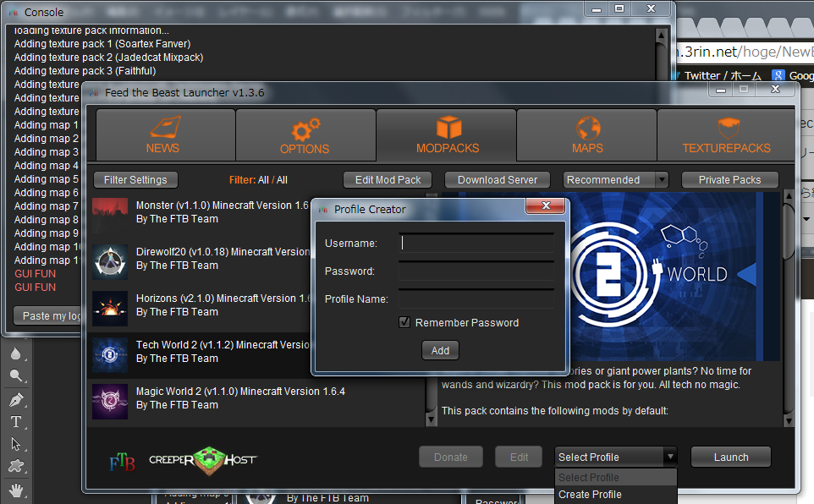Click the Twitter bookmark in the browser
The height and width of the screenshot is (504, 814).
(x=722, y=76)
